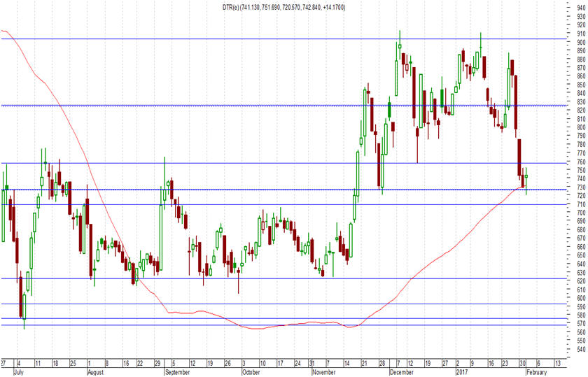The width and height of the screenshot is (588, 377).
Task: Click the 820 price axis value
Action: pyautogui.click(x=581, y=111)
